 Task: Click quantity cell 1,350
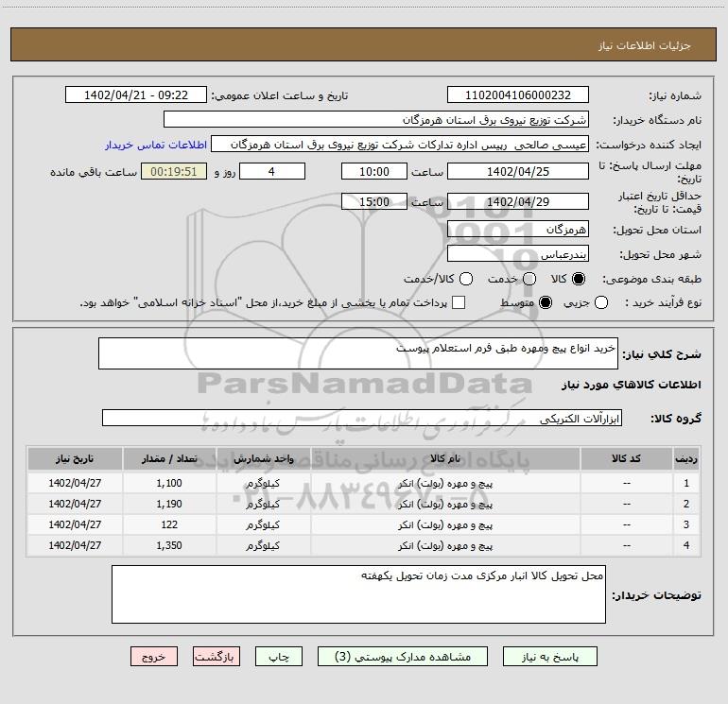click(x=169, y=546)
